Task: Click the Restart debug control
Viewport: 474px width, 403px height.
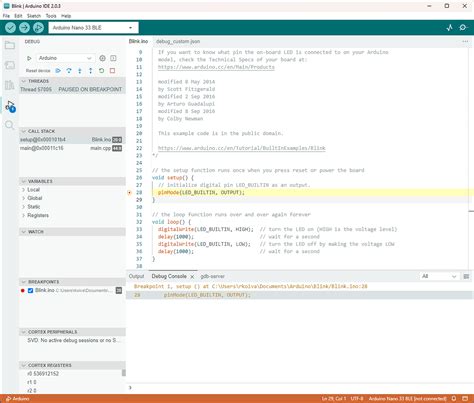Action: 101,71
